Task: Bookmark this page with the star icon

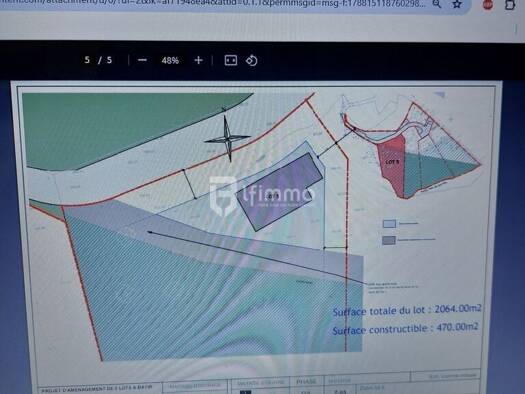Action: coord(457,4)
